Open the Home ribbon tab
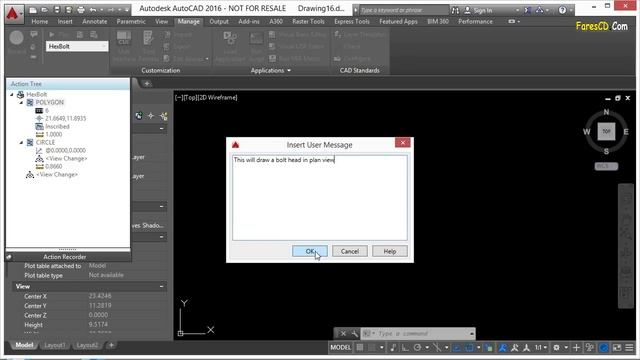The width and height of the screenshot is (640, 360). (40, 22)
